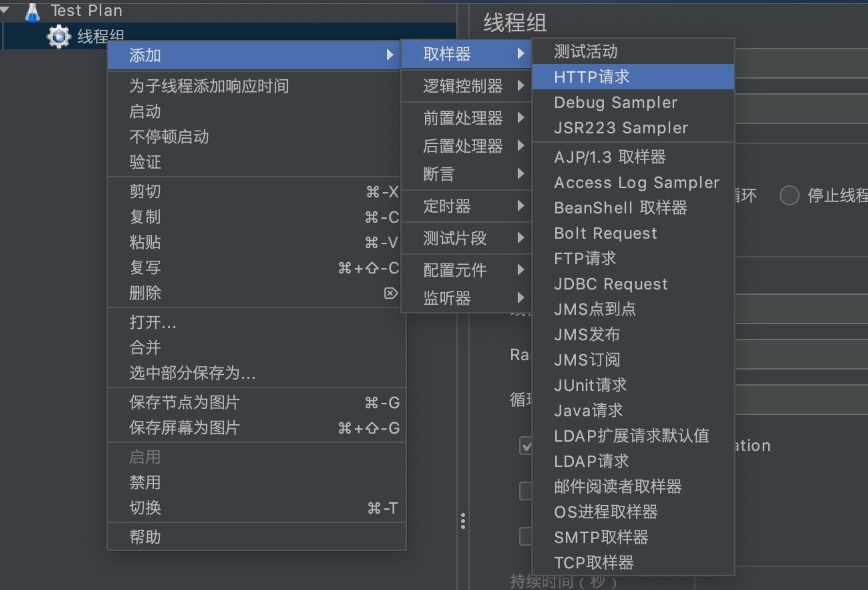Choose 邮件阅读者取样器
Viewport: 868px width, 590px height.
click(633, 487)
